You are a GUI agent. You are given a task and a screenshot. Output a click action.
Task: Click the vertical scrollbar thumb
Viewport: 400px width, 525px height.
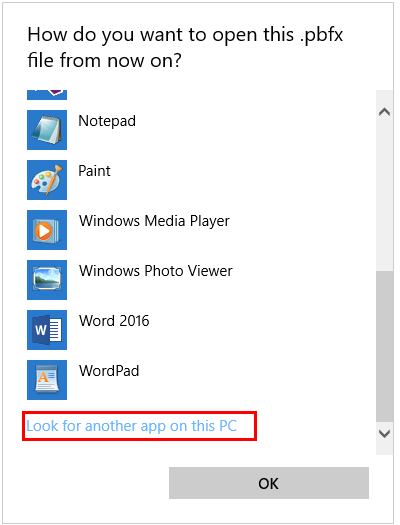tap(384, 347)
